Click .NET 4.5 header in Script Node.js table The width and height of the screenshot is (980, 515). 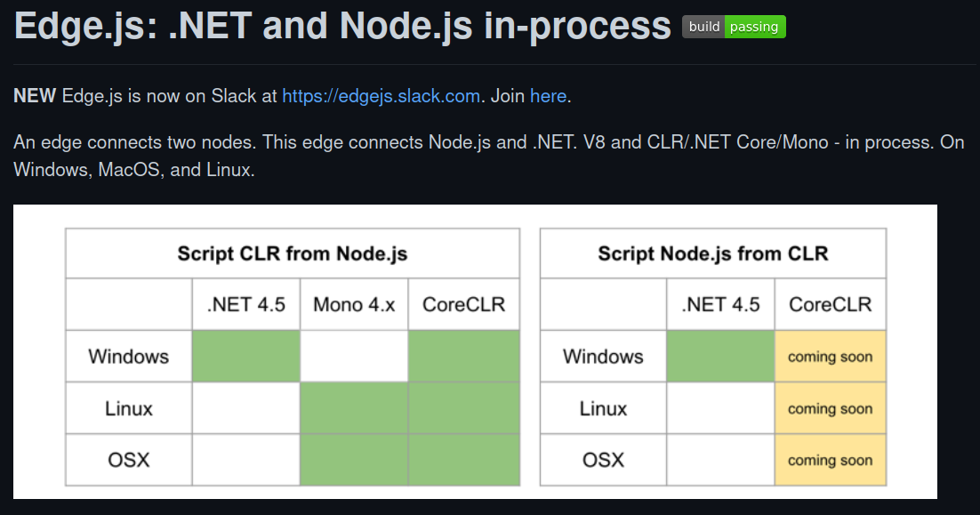pos(720,304)
